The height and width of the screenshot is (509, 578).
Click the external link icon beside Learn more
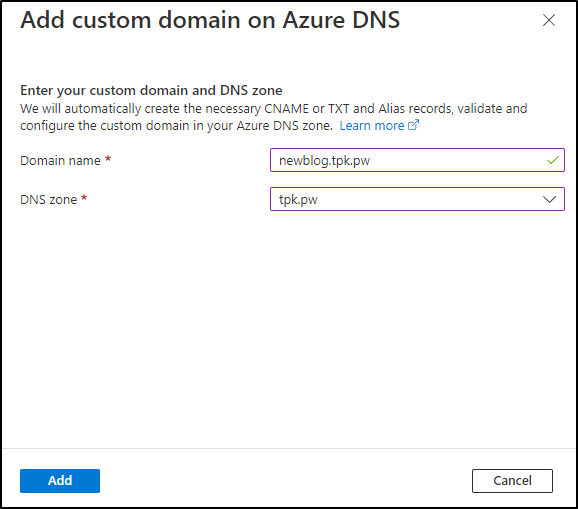[x=414, y=125]
